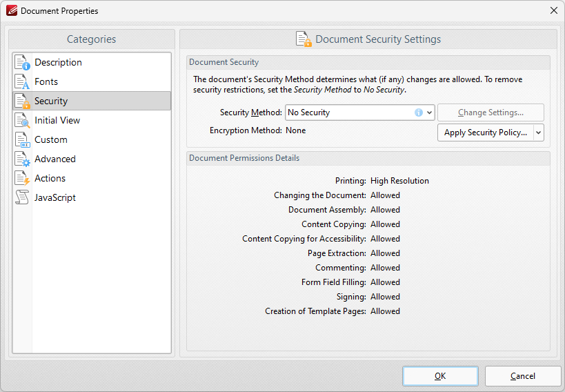
Task: Open the Actions category
Action: click(x=92, y=179)
